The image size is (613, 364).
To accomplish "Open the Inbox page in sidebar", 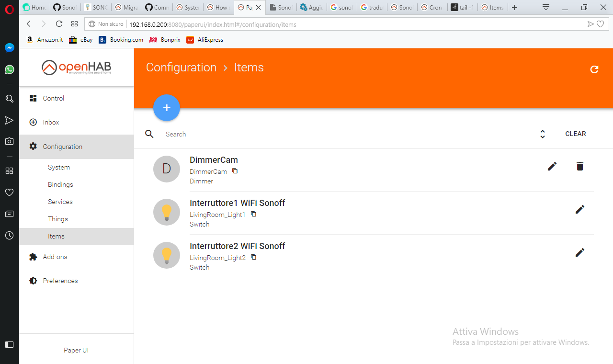I will click(x=51, y=122).
